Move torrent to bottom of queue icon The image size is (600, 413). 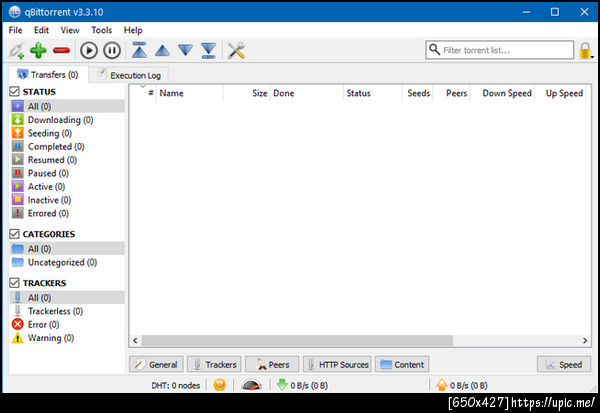(x=209, y=50)
